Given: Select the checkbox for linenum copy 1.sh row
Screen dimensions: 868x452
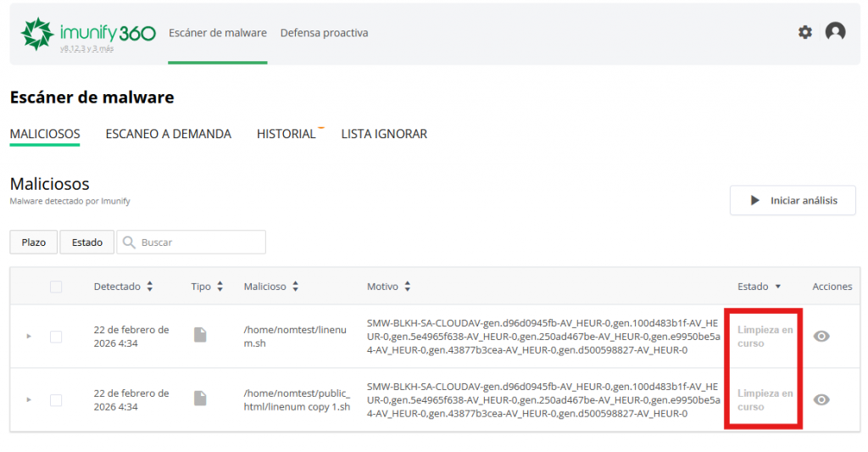Looking at the screenshot, I should click(56, 399).
